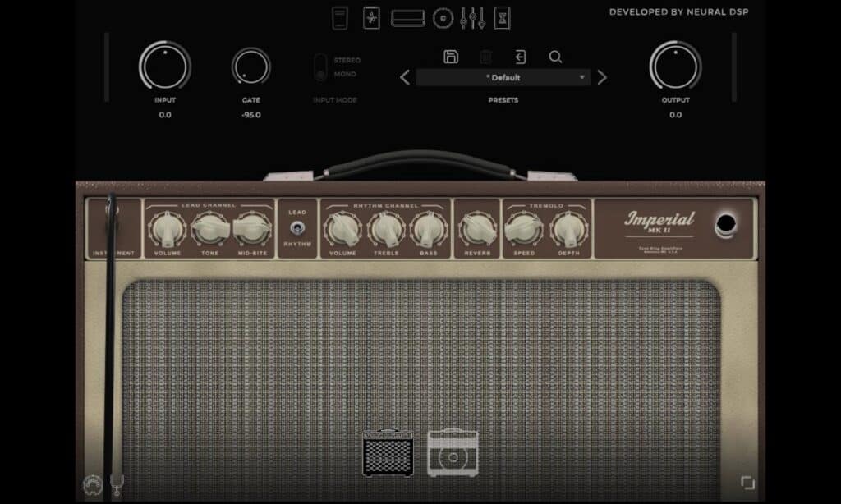Screen dimensions: 841x504
Task: Click the window resize corner icon
Action: [x=747, y=483]
